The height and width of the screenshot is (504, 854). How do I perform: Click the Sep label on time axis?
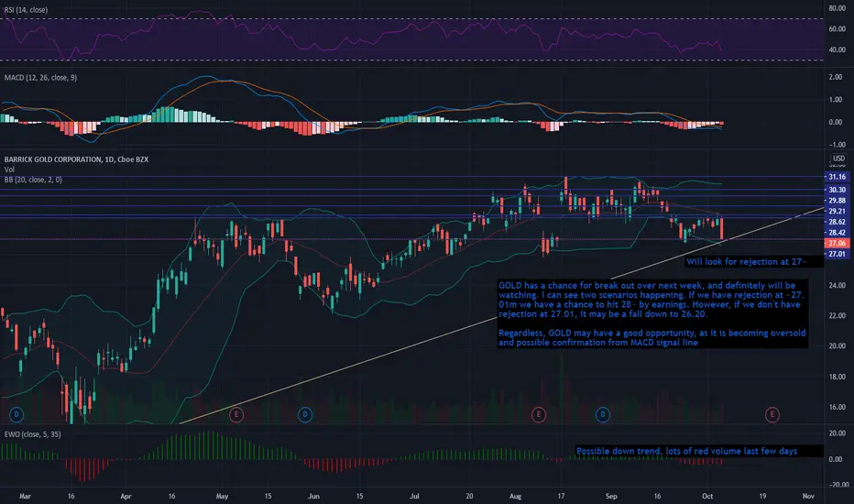tap(611, 497)
